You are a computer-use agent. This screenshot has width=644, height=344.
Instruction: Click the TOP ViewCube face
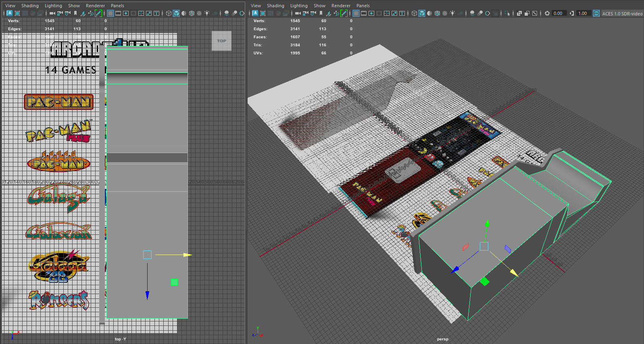click(221, 41)
